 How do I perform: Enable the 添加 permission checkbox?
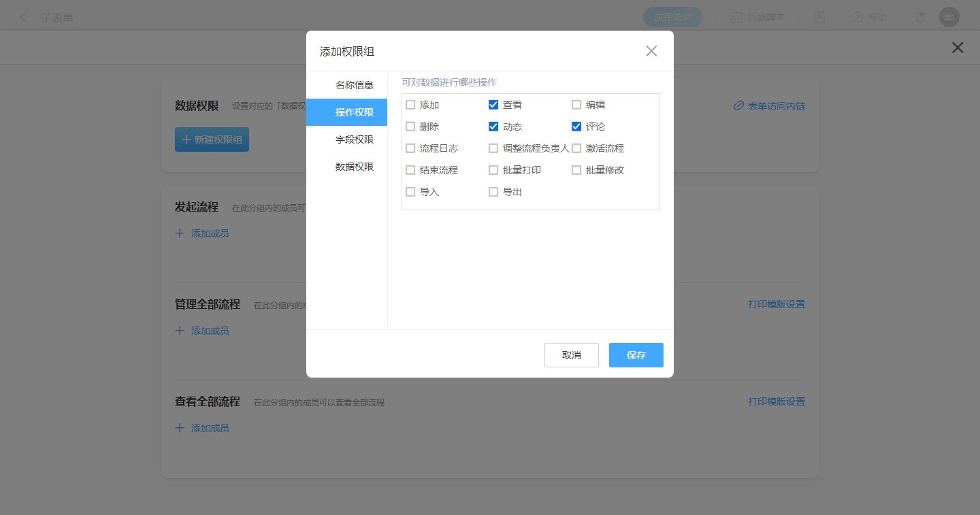tap(410, 105)
